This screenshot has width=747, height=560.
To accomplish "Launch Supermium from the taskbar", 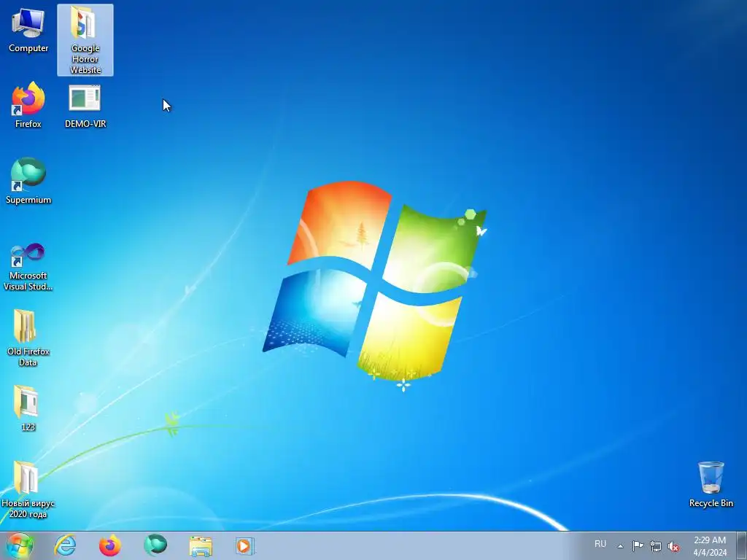I will [x=155, y=545].
